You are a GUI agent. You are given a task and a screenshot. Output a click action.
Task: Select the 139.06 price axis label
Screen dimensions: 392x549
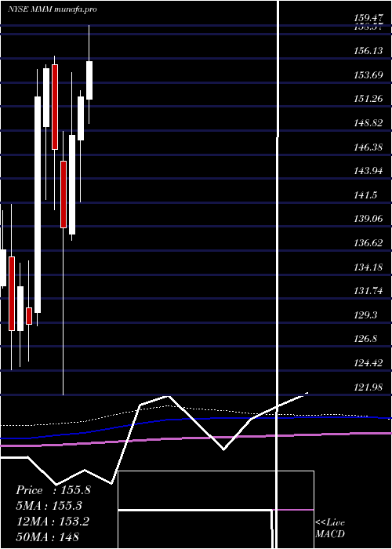point(368,219)
